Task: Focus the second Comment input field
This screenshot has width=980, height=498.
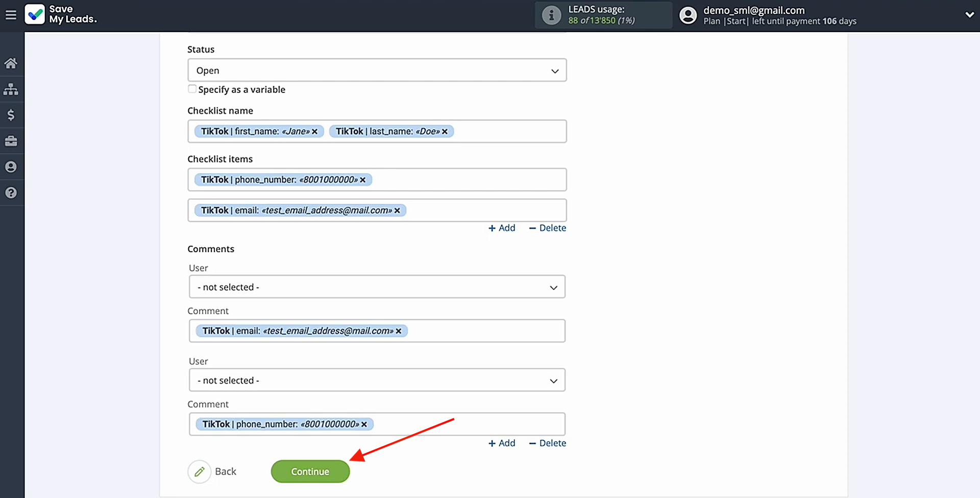Action: coord(377,424)
